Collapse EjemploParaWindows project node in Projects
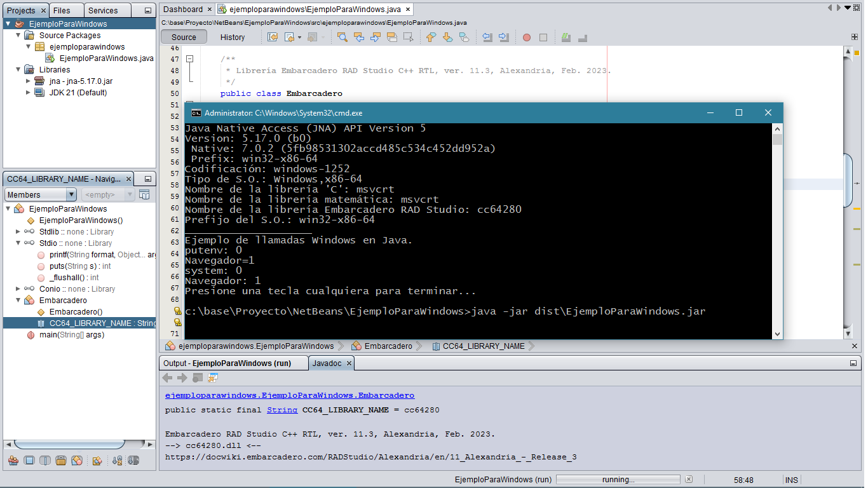868x488 pixels. point(8,24)
